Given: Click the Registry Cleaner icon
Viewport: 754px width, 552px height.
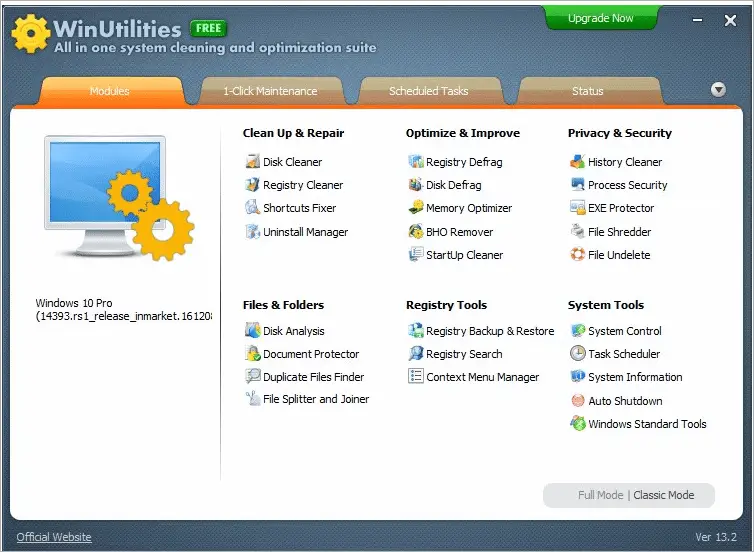Looking at the screenshot, I should point(252,185).
